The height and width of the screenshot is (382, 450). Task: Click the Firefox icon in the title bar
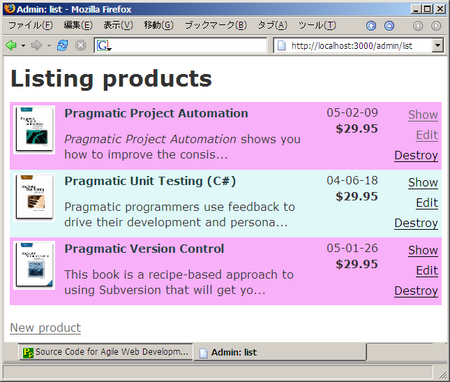point(10,9)
